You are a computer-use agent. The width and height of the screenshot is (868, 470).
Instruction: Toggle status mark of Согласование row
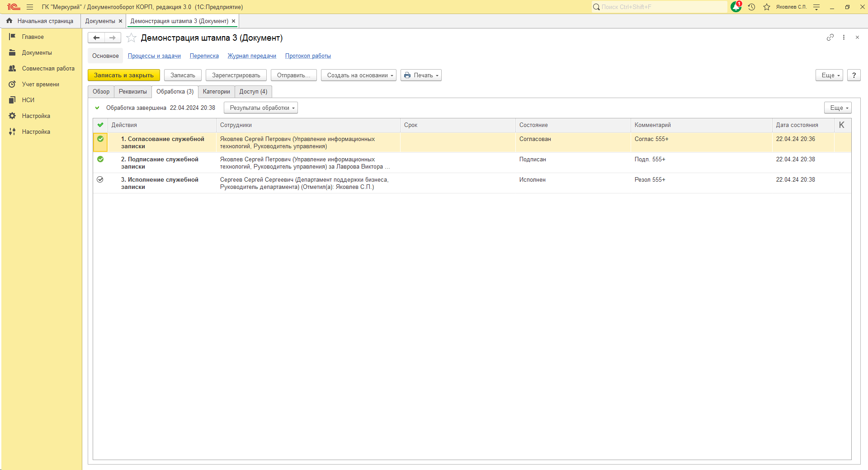pyautogui.click(x=100, y=139)
